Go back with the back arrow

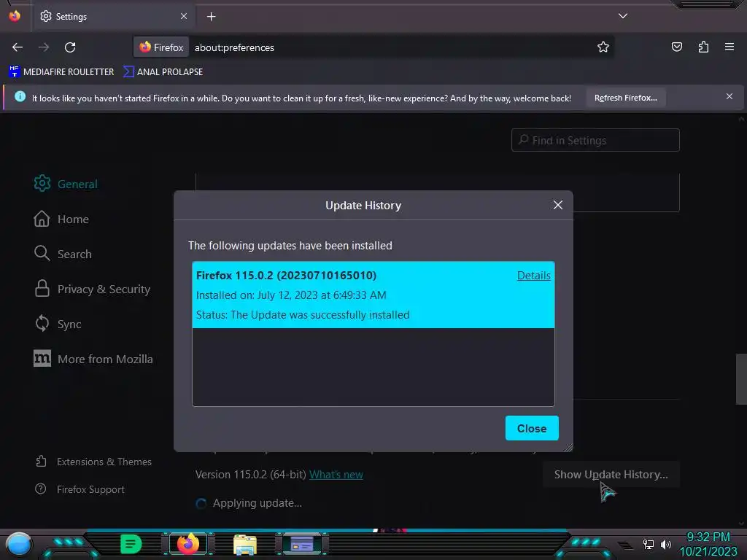click(x=18, y=47)
